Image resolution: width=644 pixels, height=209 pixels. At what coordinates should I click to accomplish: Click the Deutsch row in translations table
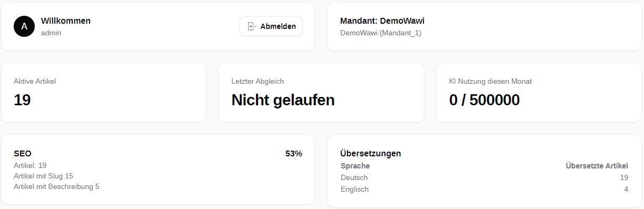click(484, 177)
